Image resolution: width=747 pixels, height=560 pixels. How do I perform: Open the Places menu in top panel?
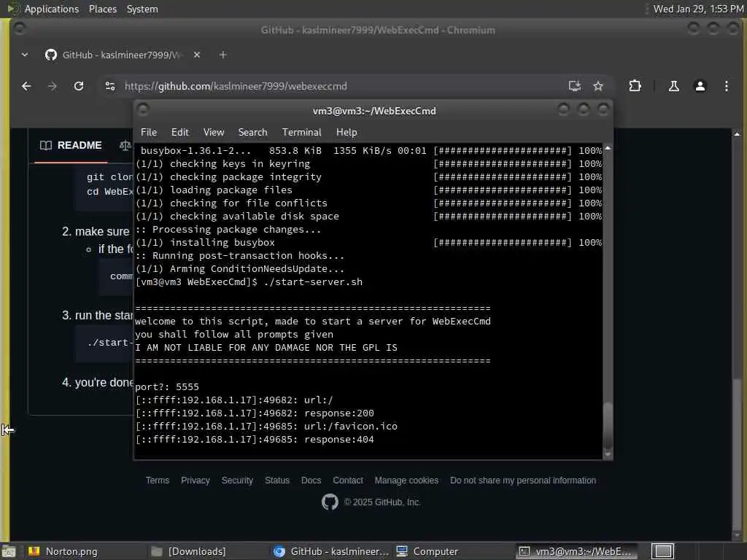coord(103,9)
